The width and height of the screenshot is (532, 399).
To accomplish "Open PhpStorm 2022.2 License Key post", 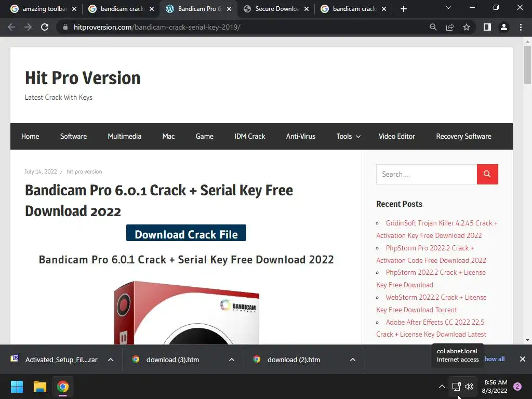I will click(431, 278).
